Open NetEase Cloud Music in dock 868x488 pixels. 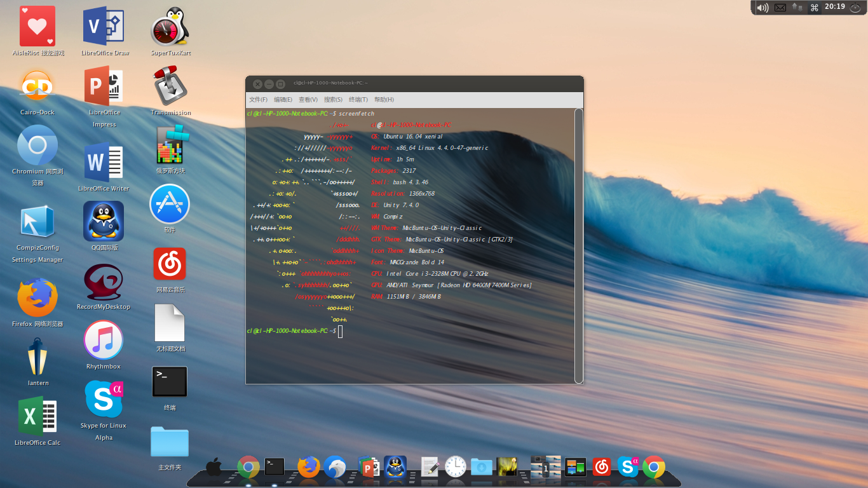[x=602, y=467]
